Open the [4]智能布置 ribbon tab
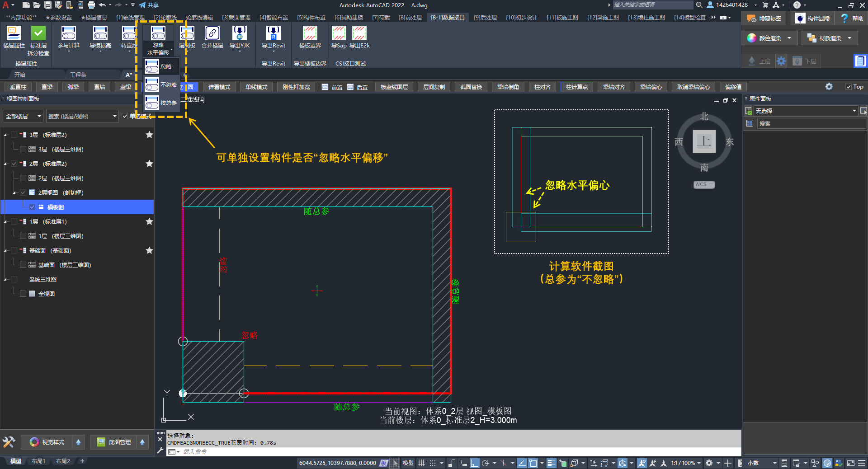 coord(274,18)
